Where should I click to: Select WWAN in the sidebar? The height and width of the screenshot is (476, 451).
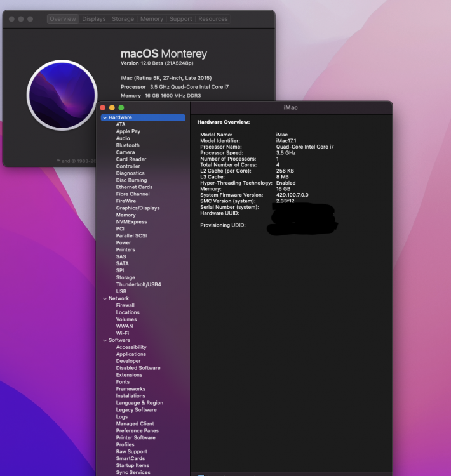125,327
